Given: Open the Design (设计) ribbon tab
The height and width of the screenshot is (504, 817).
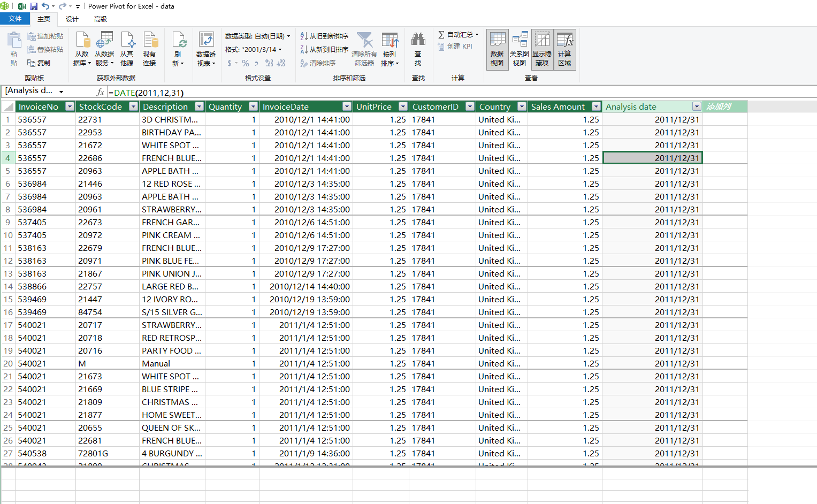Looking at the screenshot, I should pos(72,19).
